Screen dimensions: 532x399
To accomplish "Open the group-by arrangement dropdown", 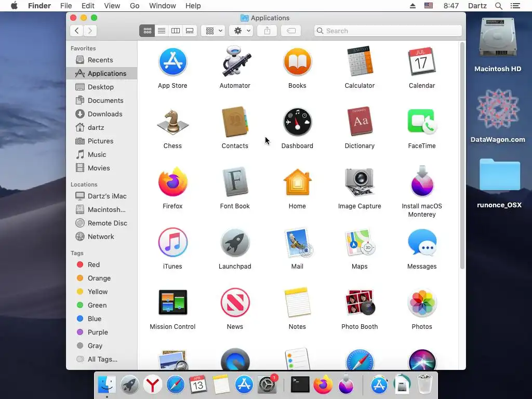I will (x=213, y=31).
